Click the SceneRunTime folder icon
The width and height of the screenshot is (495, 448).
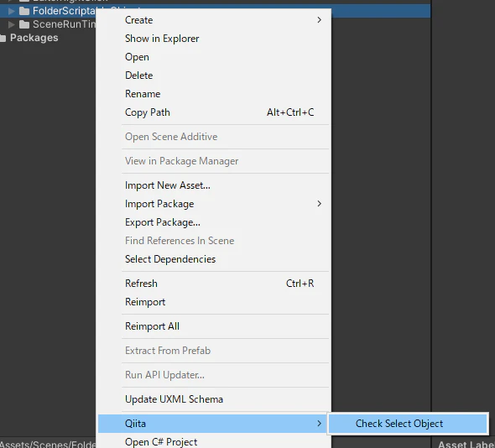24,24
